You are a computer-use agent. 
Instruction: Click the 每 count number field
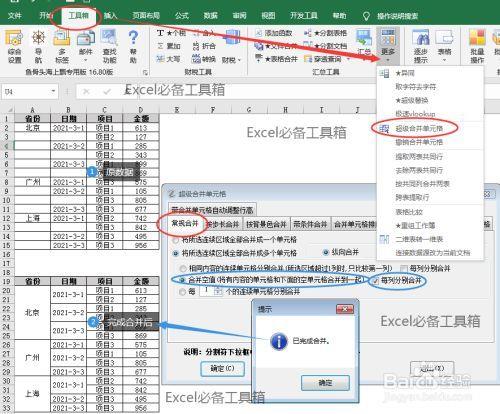[x=206, y=291]
